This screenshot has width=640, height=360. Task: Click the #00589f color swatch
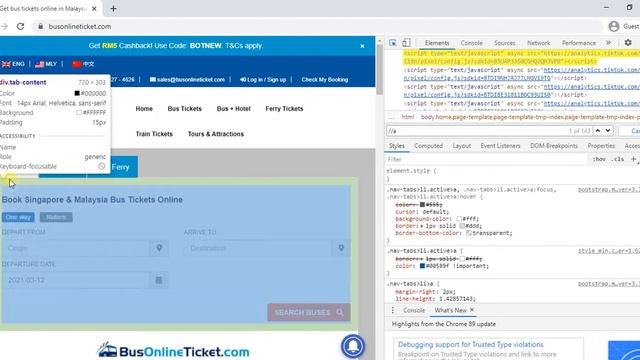point(422,266)
